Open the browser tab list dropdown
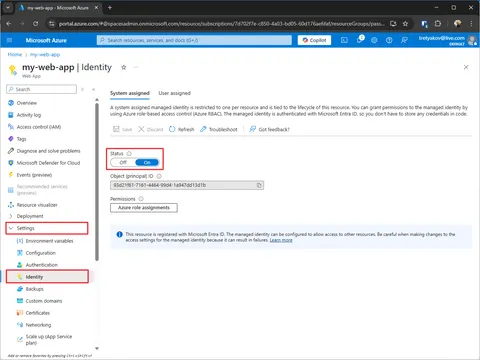Viewport: 480px width, 360px height. click(8, 7)
